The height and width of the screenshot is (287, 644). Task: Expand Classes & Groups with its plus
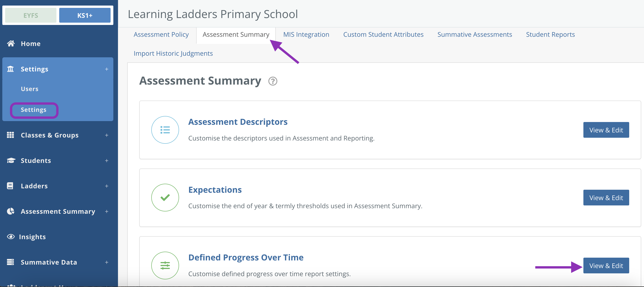pos(107,135)
